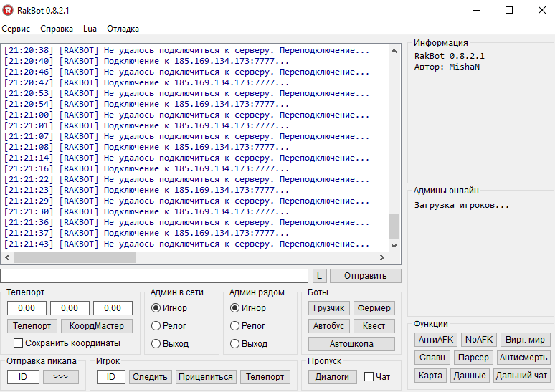
Task: Click the command text input field
Action: click(x=154, y=276)
